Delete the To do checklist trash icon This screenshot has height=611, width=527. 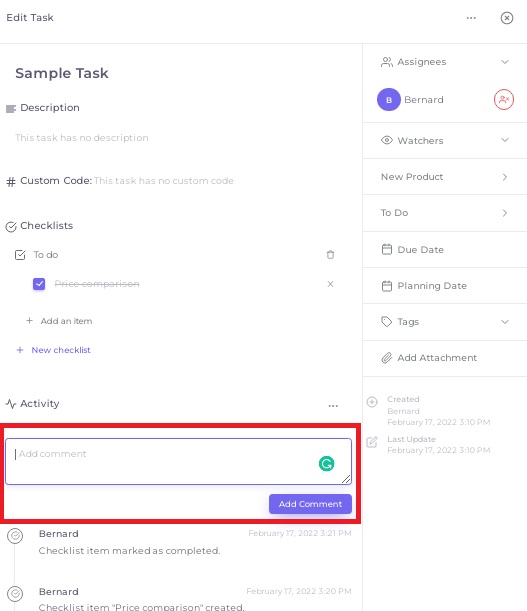[x=330, y=255]
